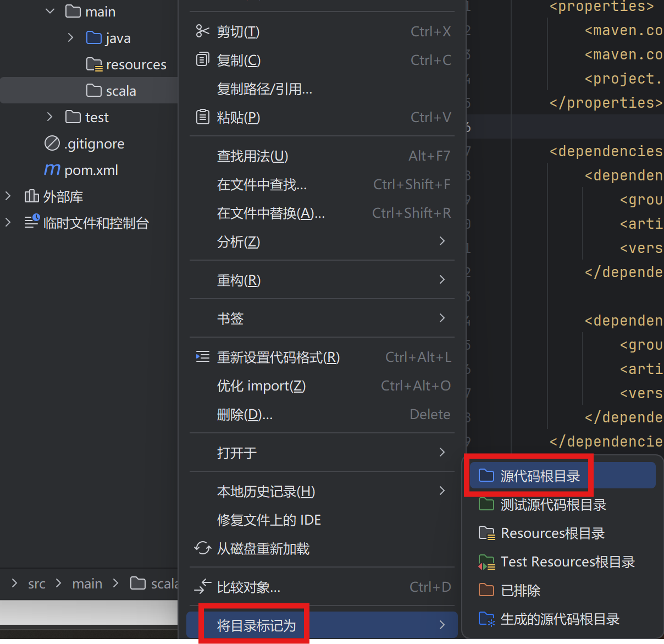Click the blue folder icon of 源代码根目录
This screenshot has height=644, width=664.
486,475
